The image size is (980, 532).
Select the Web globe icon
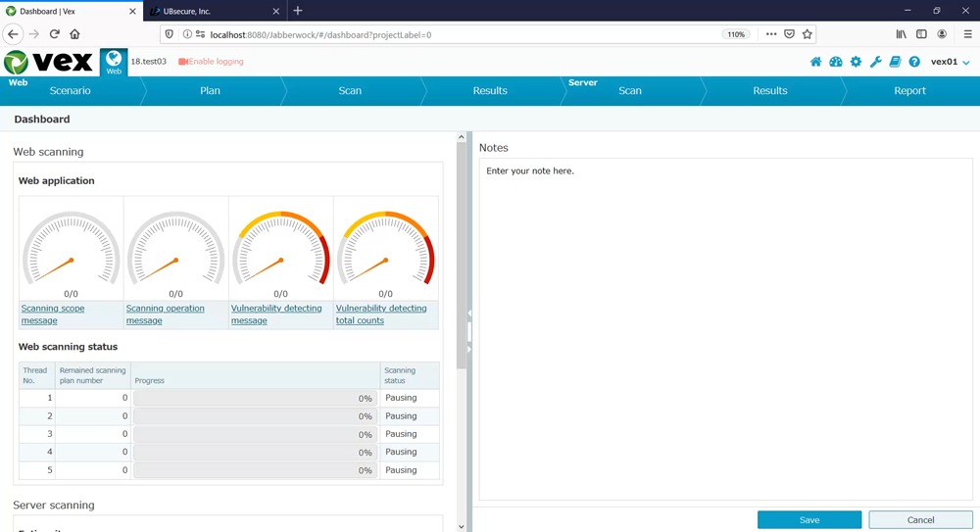point(114,62)
